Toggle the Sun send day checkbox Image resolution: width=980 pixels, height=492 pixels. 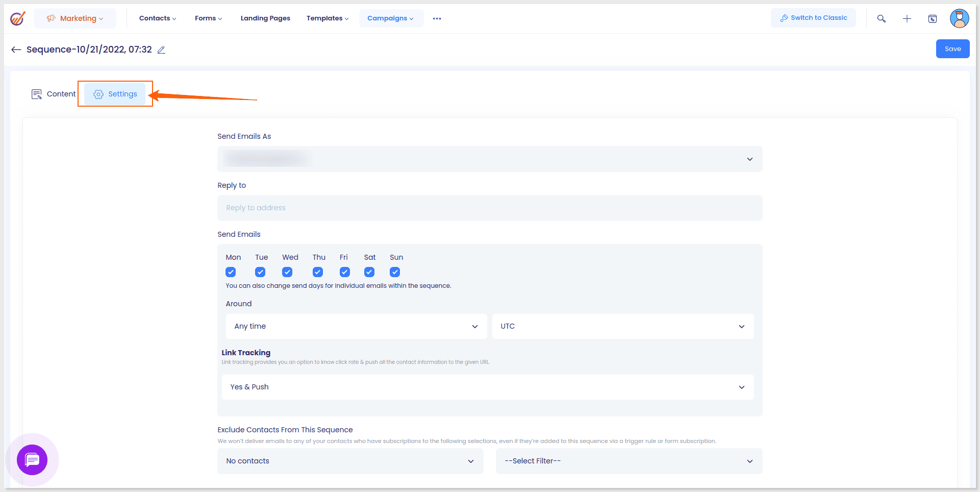[395, 272]
